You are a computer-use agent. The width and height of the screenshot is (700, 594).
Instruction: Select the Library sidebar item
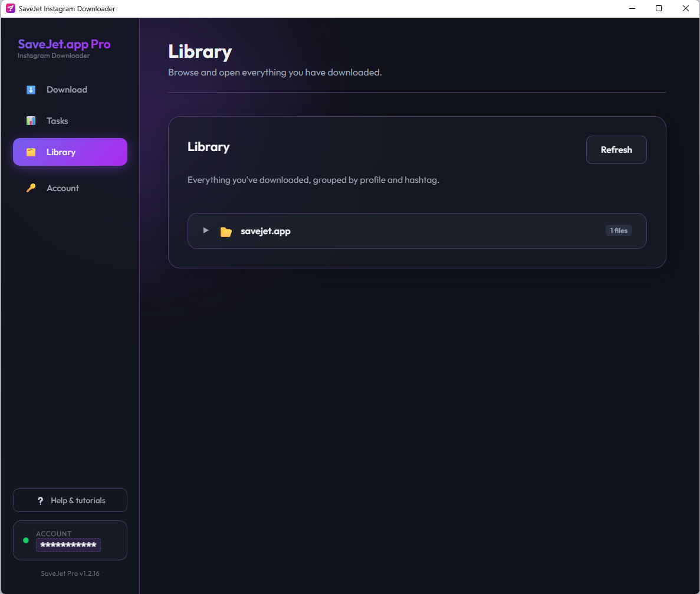[70, 152]
